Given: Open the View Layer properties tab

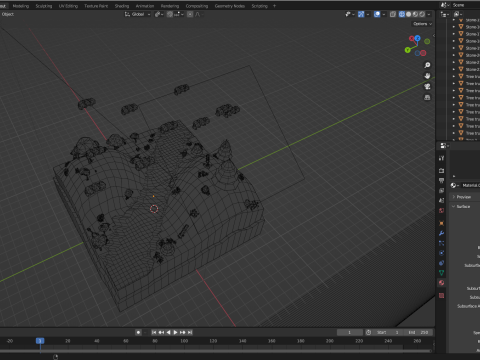Looking at the screenshot, I should [x=441, y=190].
